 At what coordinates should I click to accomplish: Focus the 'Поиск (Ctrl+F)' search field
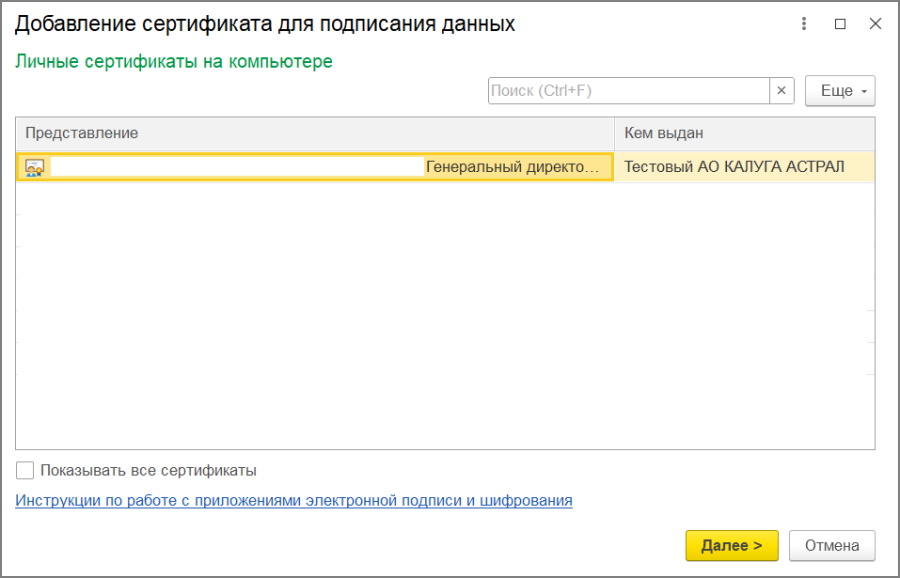(629, 91)
